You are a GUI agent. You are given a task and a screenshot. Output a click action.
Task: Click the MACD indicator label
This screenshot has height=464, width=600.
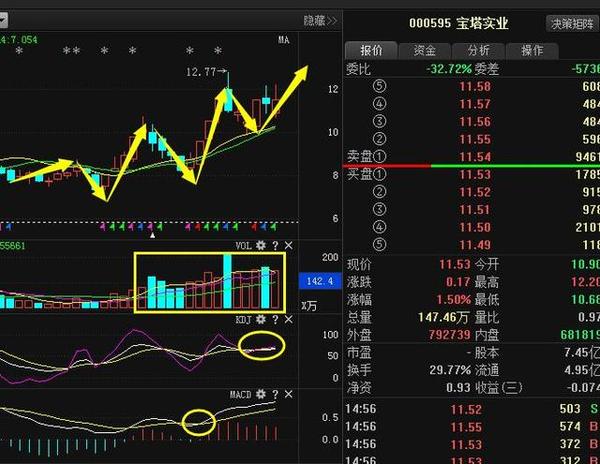240,394
